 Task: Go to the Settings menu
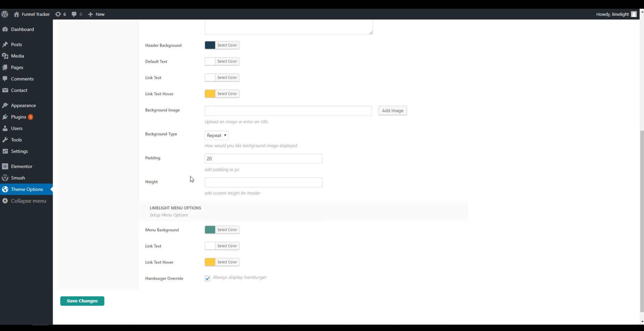click(19, 151)
